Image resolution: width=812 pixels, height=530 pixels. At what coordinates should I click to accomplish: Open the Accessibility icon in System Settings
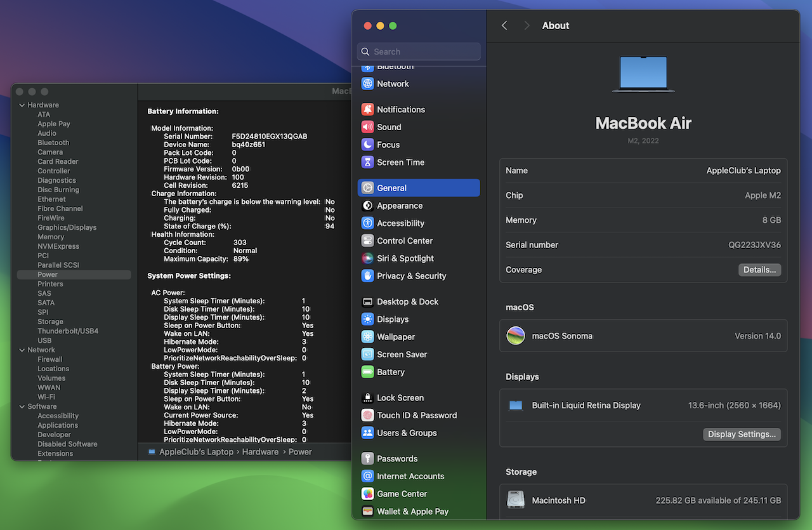[367, 223]
